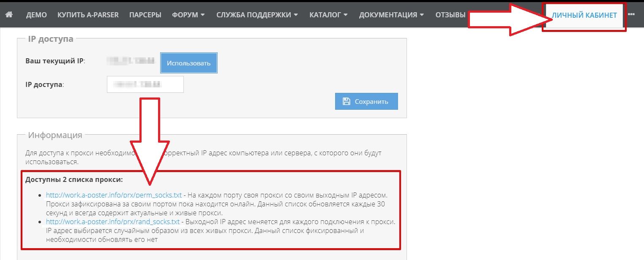Click the Сохранить button

click(366, 101)
